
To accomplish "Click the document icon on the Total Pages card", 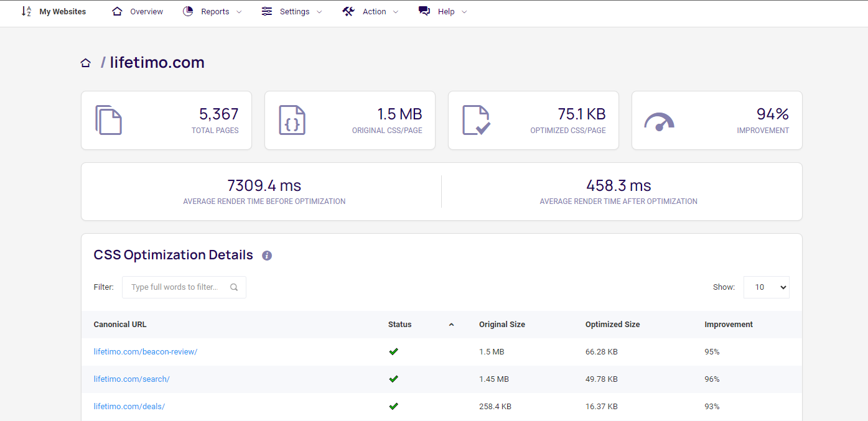I will 109,120.
